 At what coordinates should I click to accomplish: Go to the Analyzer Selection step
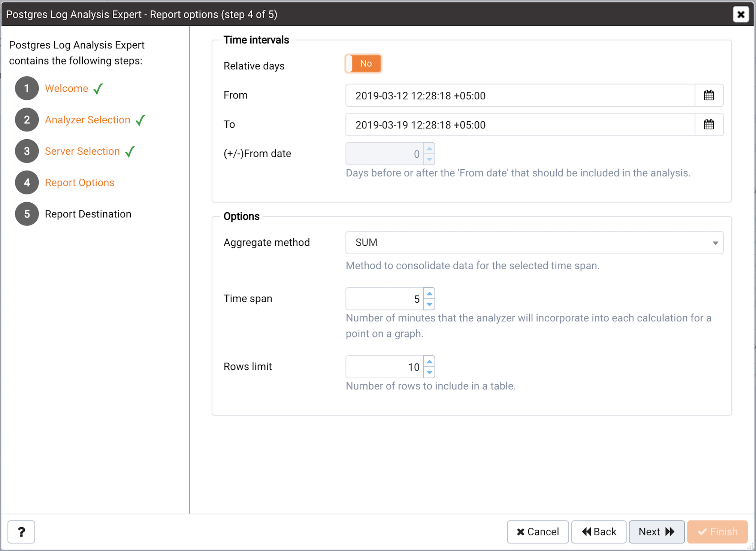pyautogui.click(x=87, y=120)
